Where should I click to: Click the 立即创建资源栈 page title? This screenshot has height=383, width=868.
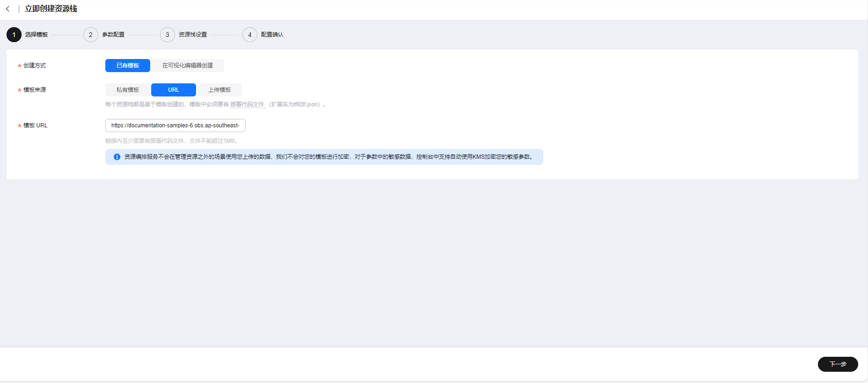coord(51,9)
